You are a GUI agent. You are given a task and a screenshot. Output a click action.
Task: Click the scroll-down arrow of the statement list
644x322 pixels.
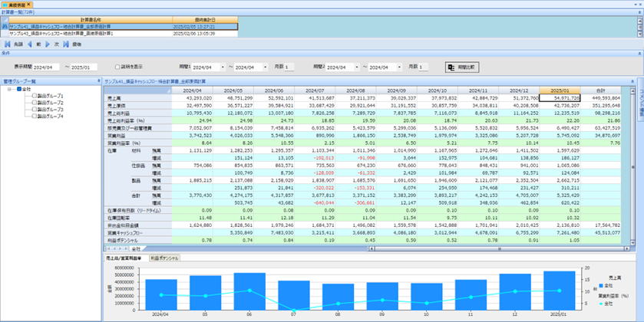pos(640,34)
